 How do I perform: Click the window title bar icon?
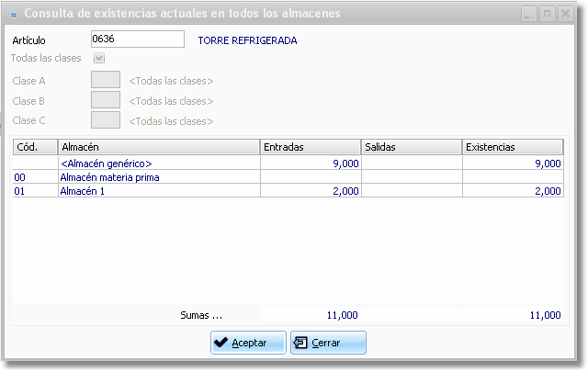(13, 14)
